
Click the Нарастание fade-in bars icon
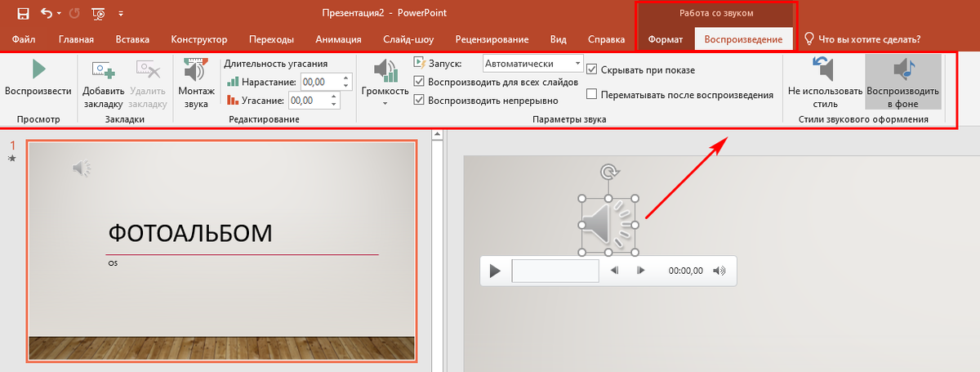(x=234, y=82)
